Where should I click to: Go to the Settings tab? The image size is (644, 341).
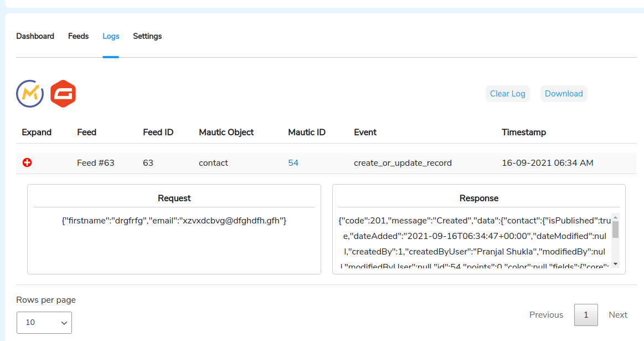[147, 36]
